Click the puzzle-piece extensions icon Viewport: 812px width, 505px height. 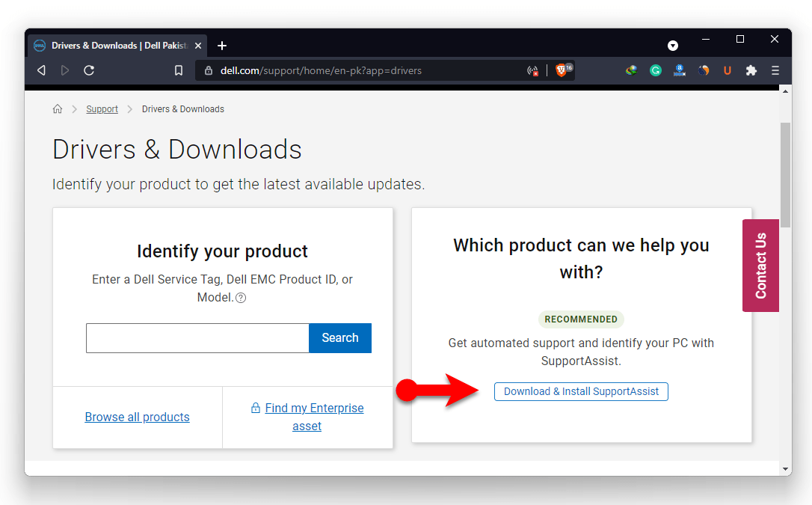(751, 70)
